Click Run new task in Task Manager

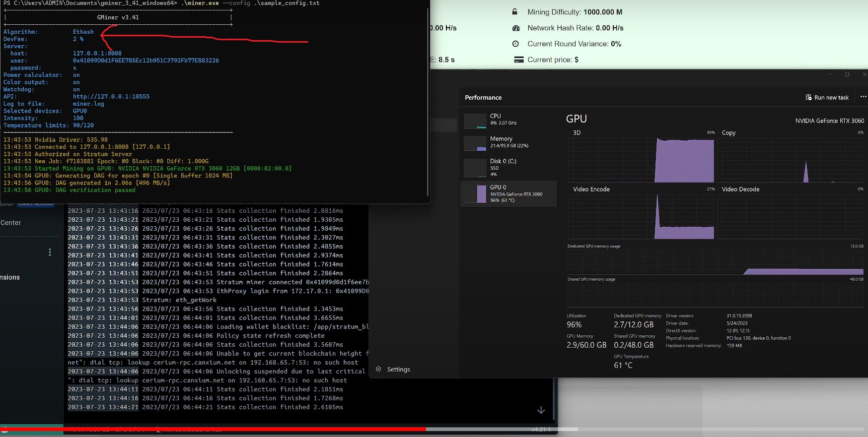coord(827,97)
